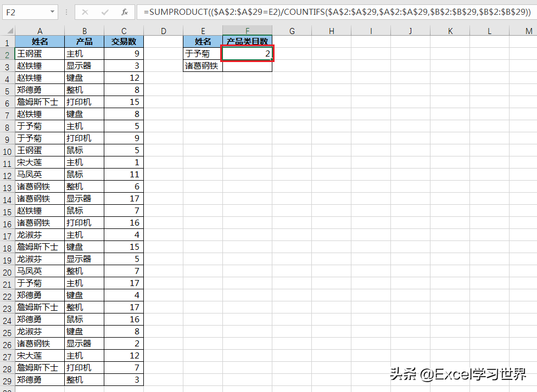Select cell A24 郑德勇 in row 24
The width and height of the screenshot is (537, 392).
[x=40, y=319]
